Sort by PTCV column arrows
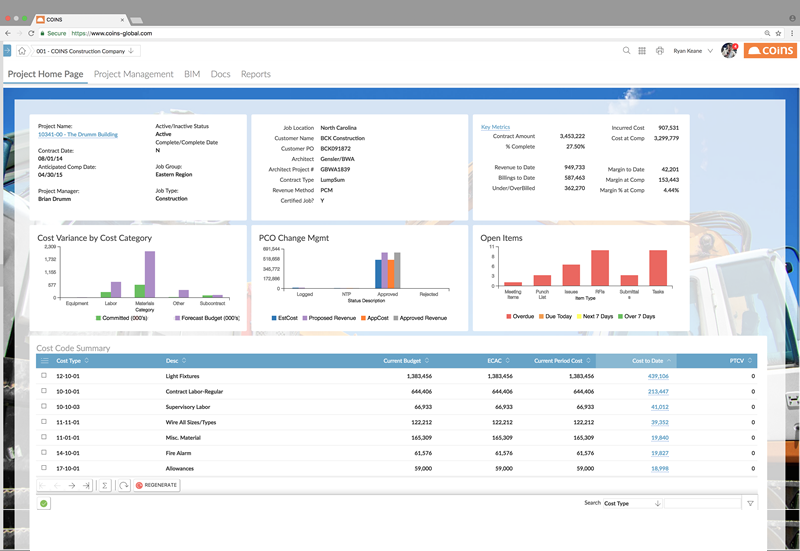Image resolution: width=800 pixels, height=551 pixels. pos(750,361)
